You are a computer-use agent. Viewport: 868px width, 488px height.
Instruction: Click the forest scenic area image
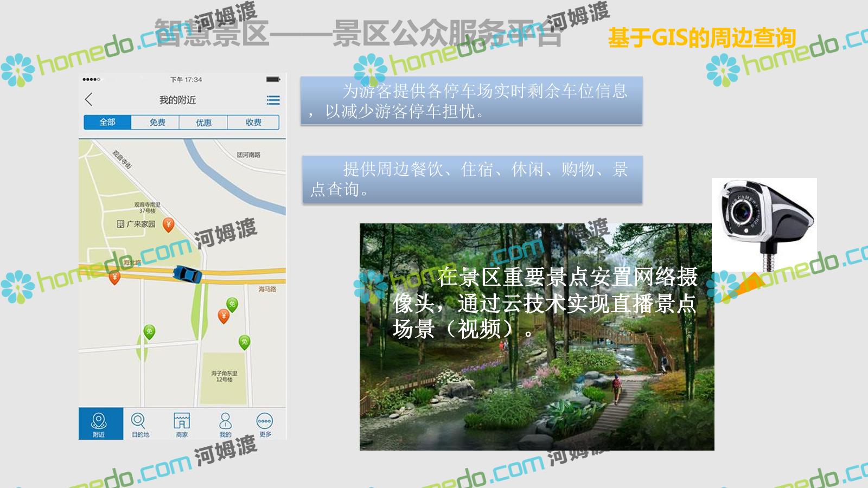point(536,380)
